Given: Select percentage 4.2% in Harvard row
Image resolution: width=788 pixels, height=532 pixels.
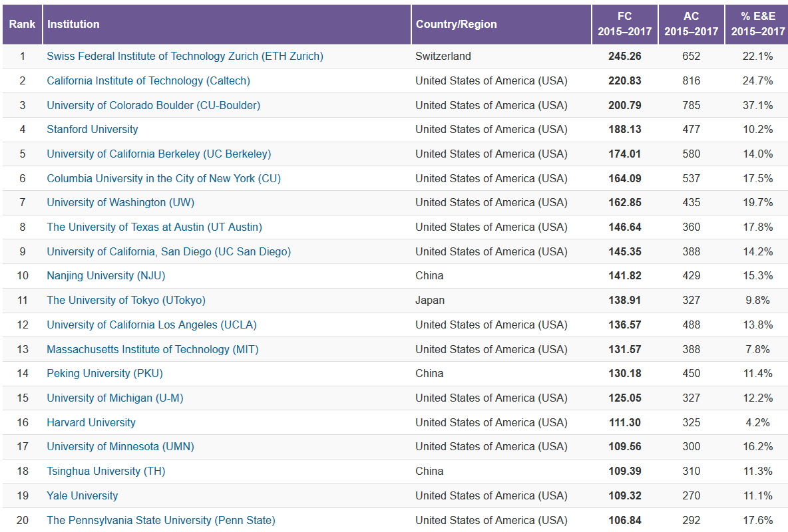Looking at the screenshot, I should coord(758,423).
